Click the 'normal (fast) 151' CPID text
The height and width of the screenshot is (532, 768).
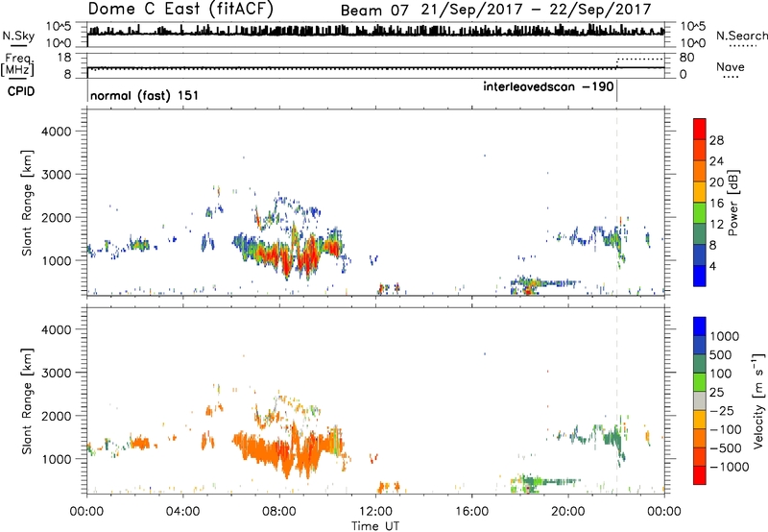point(145,95)
